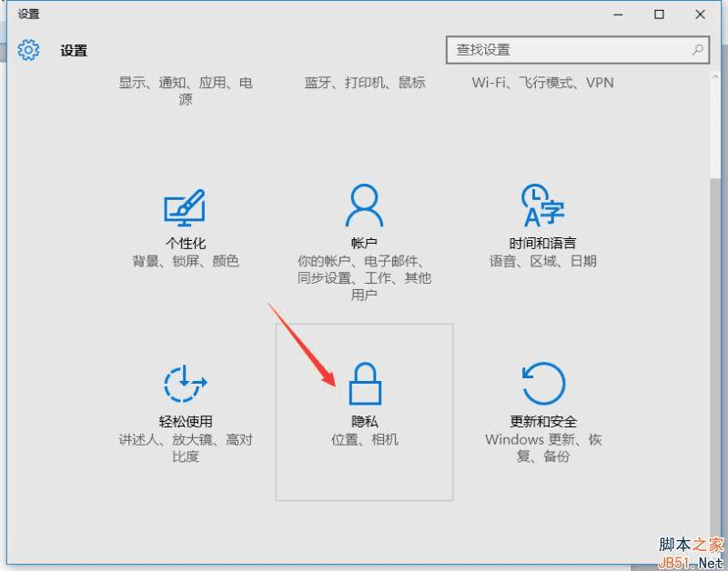Open the 个性化 personalization icon
The height and width of the screenshot is (571, 728).
pyautogui.click(x=185, y=207)
